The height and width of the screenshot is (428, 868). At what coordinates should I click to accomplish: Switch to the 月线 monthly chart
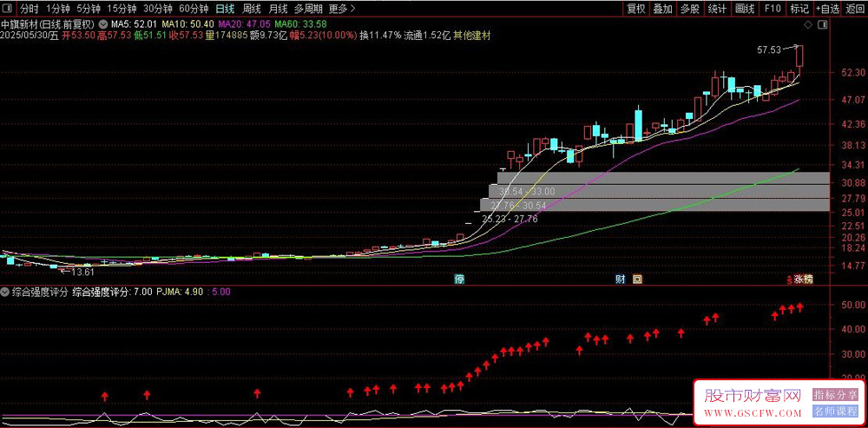[x=278, y=9]
